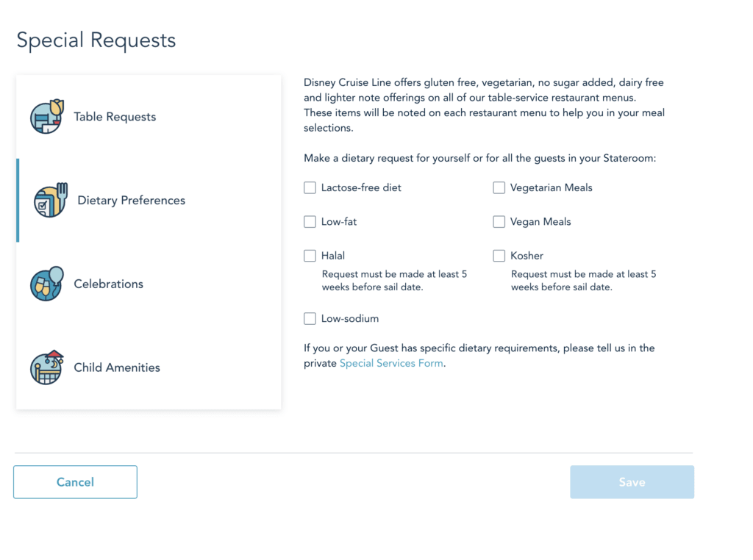Click the Save button
753x560 pixels.
pos(632,482)
